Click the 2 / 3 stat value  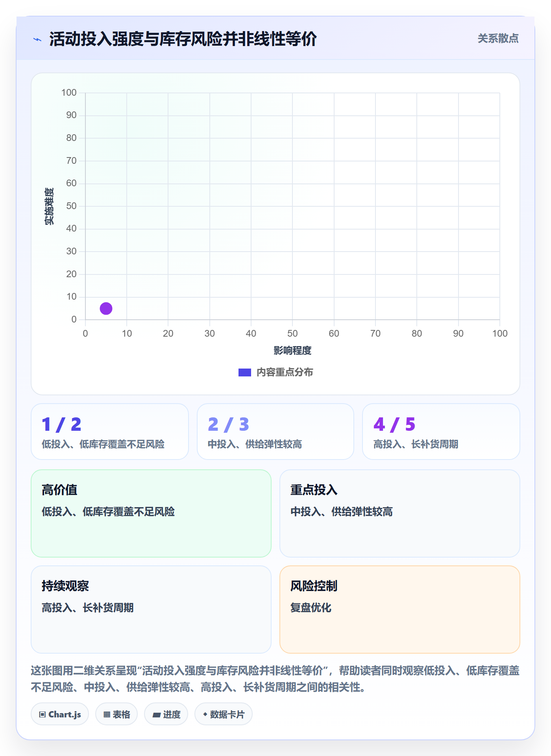point(228,424)
